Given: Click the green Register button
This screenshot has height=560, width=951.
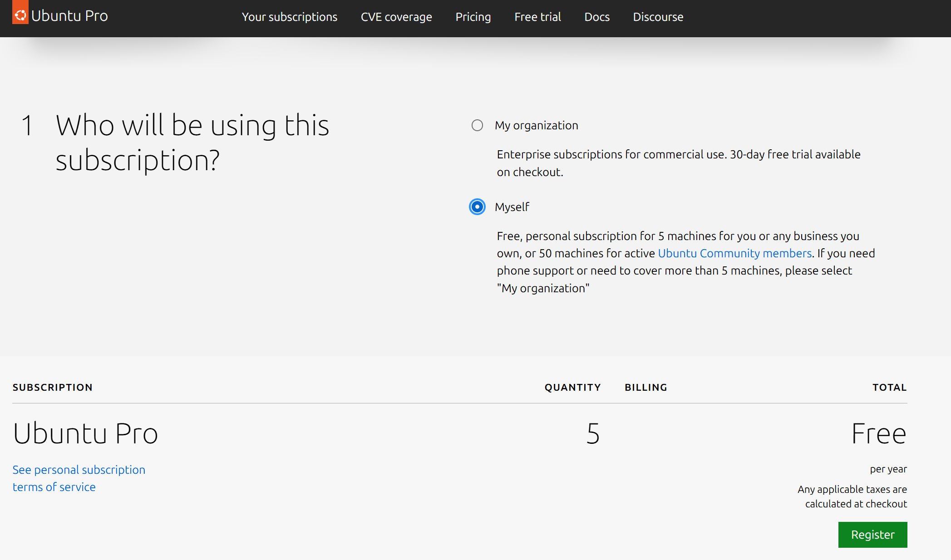Looking at the screenshot, I should coord(872,535).
